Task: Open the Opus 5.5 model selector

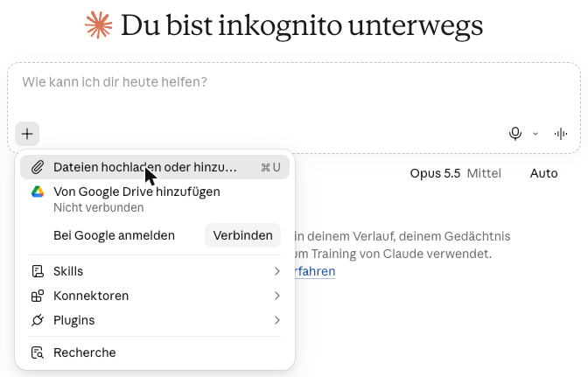Action: point(435,173)
